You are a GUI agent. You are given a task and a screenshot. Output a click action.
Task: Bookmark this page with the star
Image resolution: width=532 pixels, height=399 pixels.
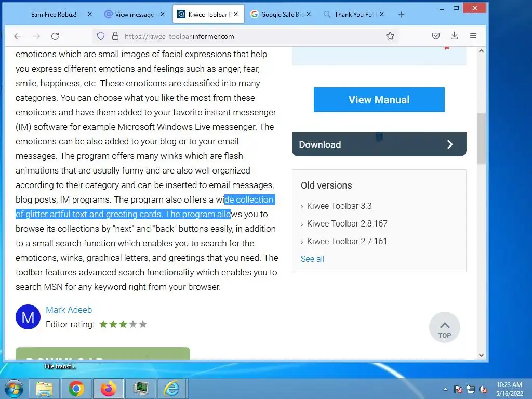tap(390, 36)
